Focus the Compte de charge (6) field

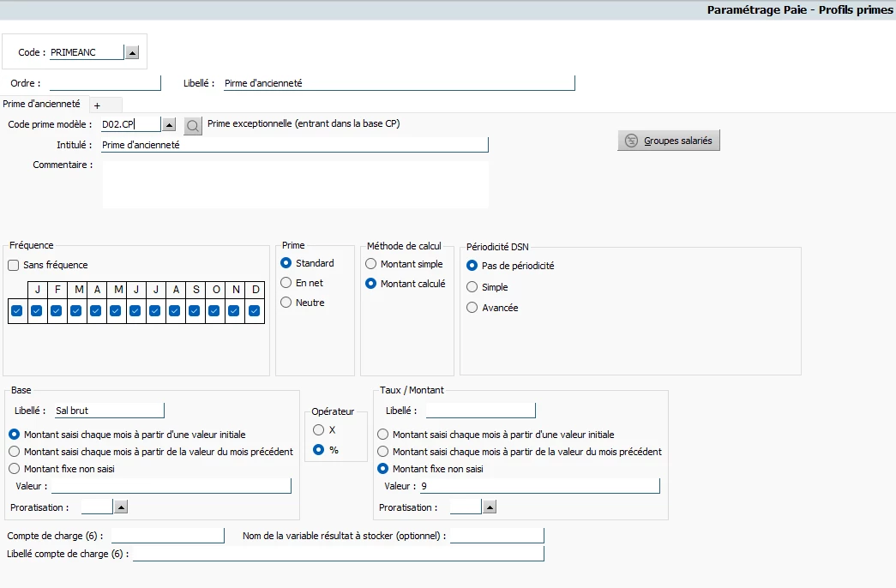coord(168,536)
